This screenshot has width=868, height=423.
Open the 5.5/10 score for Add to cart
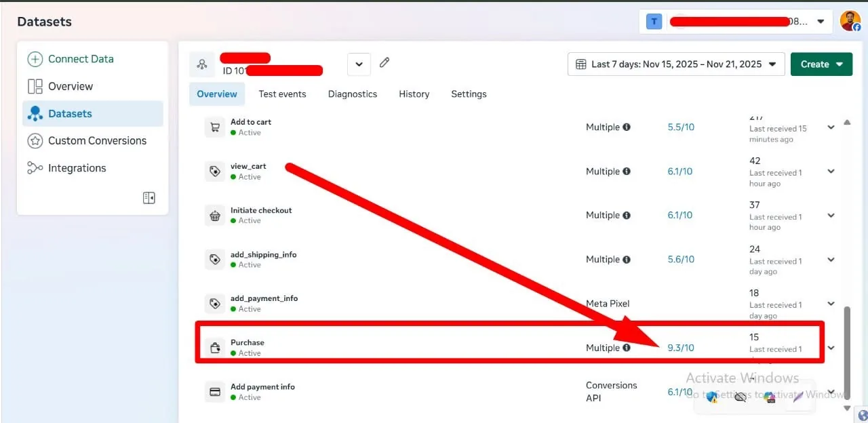point(681,127)
